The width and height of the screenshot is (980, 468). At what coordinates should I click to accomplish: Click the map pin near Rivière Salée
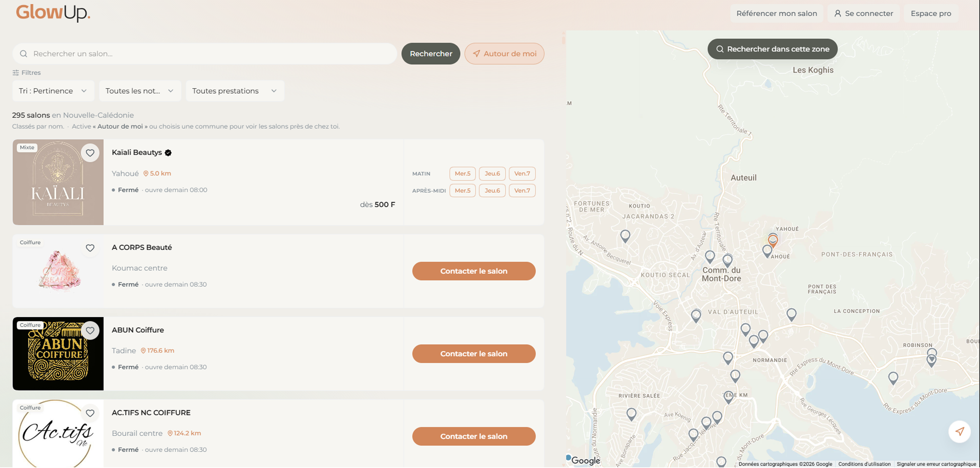point(631,414)
